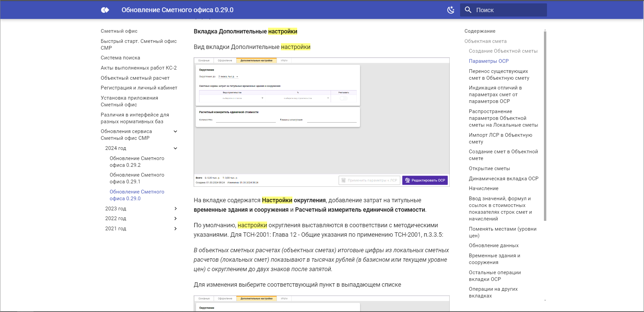Expand the 2023 год section
Image resolution: width=644 pixels, height=312 pixels.
(x=175, y=209)
